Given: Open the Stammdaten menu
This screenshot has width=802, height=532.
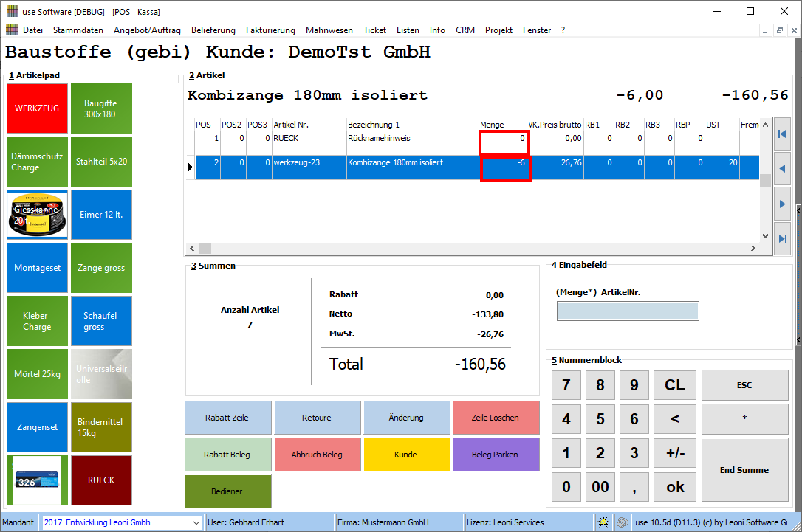Looking at the screenshot, I should [x=78, y=30].
